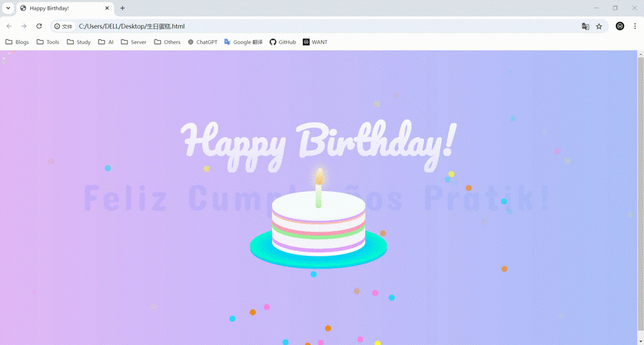Open the tab search dropdown arrow
Viewport: 644px width, 345px height.
point(8,8)
